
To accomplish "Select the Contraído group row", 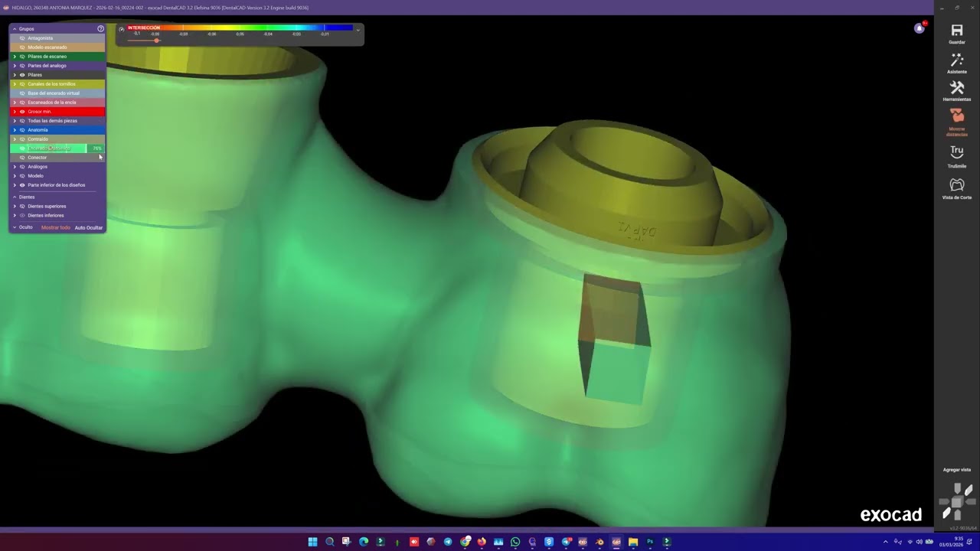I will pyautogui.click(x=57, y=139).
